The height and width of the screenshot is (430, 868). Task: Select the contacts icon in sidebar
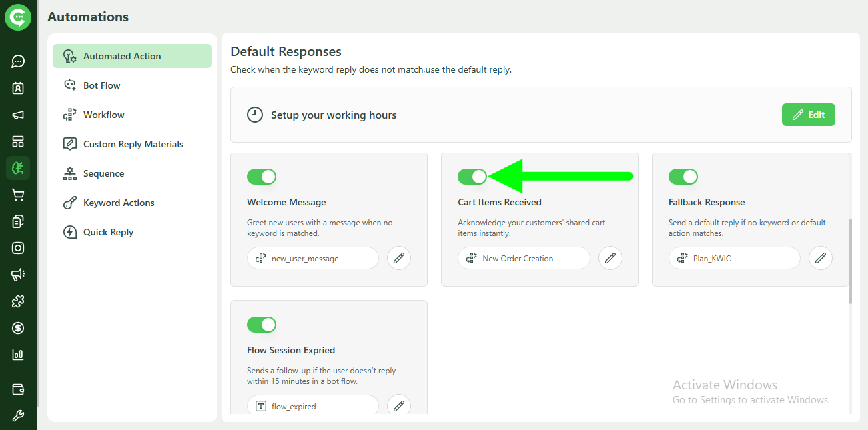[x=18, y=87]
